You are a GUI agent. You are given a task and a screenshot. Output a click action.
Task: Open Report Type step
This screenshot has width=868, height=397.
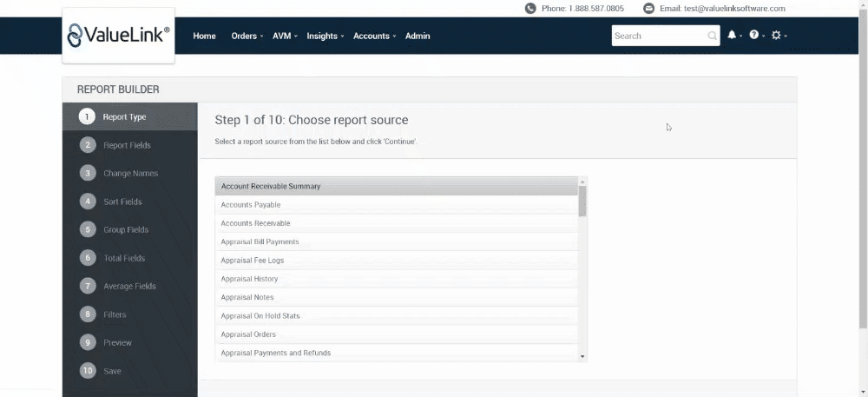point(130,116)
